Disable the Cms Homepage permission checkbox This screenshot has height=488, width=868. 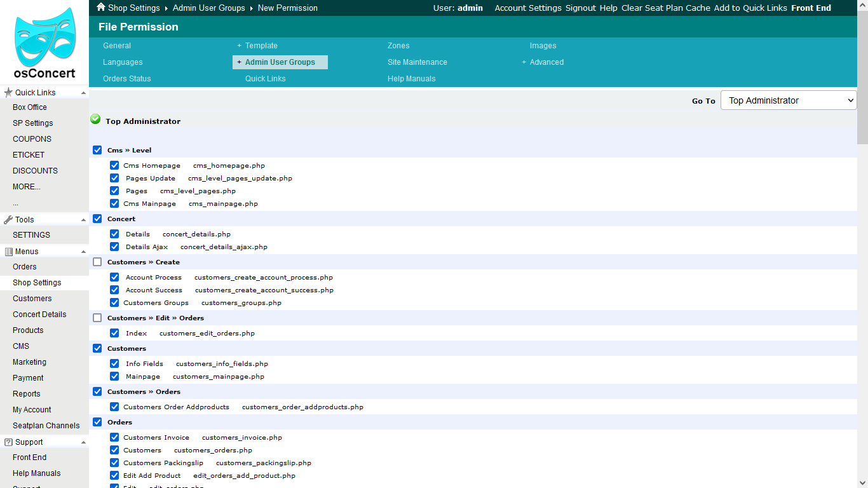[114, 165]
